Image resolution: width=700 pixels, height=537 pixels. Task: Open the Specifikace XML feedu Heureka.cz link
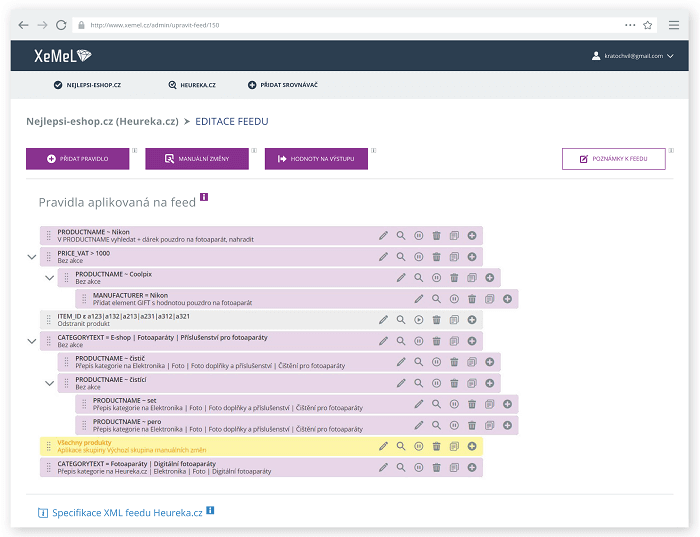click(x=127, y=513)
